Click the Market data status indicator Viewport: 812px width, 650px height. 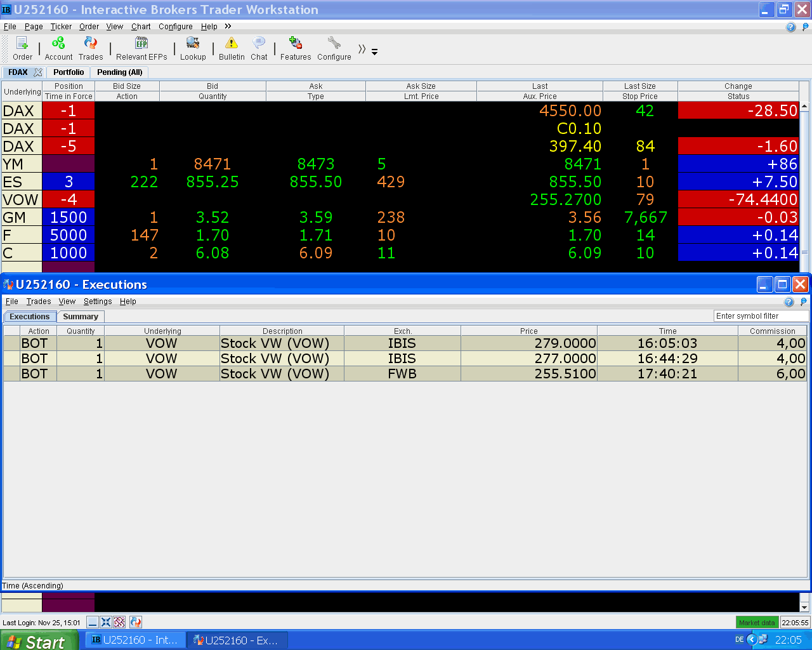click(x=757, y=623)
